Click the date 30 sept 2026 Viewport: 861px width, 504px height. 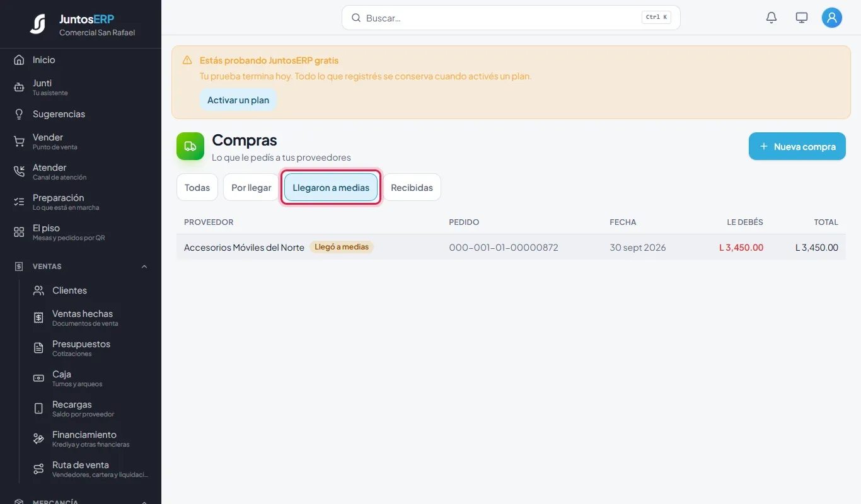tap(638, 248)
